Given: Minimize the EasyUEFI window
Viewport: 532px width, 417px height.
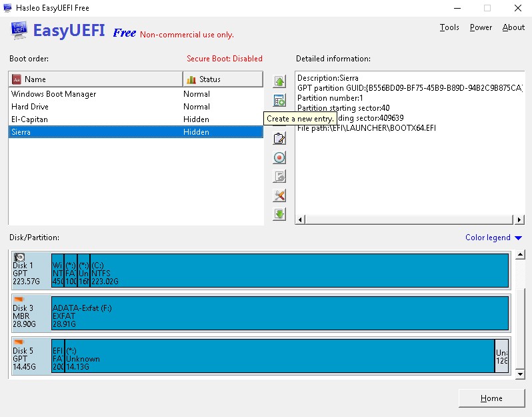Looking at the screenshot, I should [457, 8].
